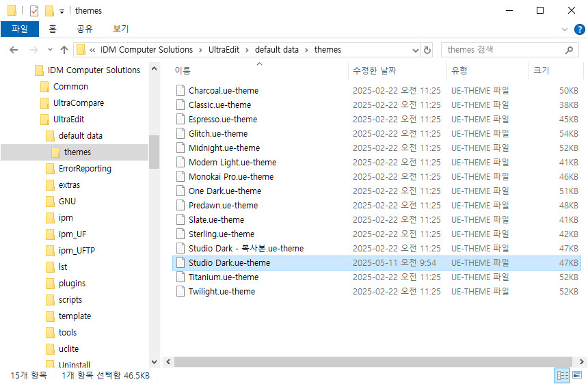This screenshot has width=588, height=384.
Task: Open ErrorReporting folder in tree
Action: (x=85, y=169)
